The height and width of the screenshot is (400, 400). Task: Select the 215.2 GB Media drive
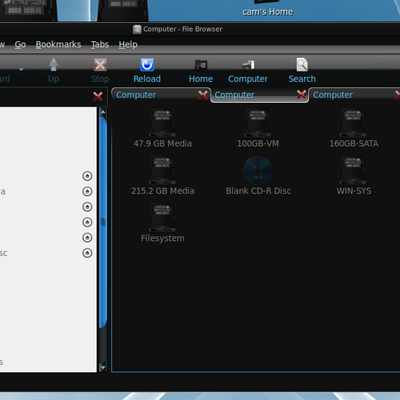pyautogui.click(x=163, y=176)
